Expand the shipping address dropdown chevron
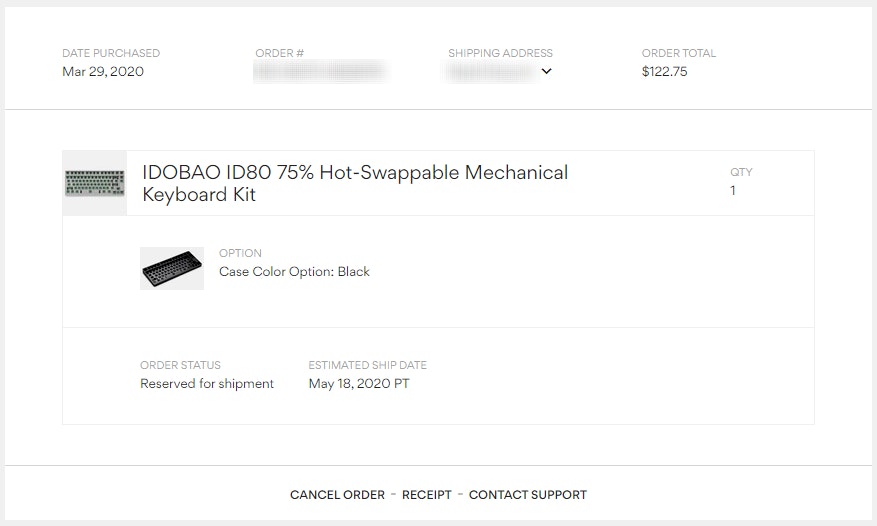877x526 pixels. 546,71
